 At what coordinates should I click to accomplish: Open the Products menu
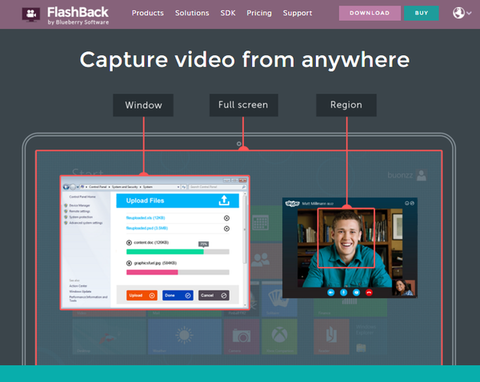(148, 13)
